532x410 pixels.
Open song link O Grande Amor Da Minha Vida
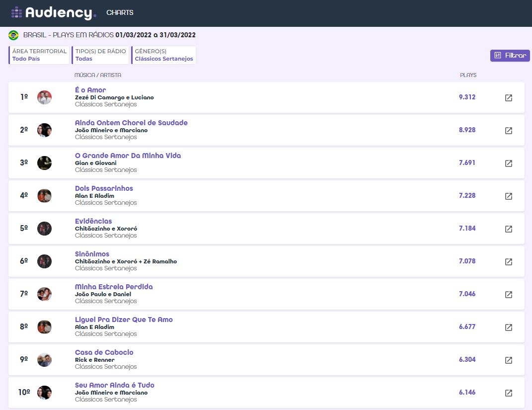128,156
